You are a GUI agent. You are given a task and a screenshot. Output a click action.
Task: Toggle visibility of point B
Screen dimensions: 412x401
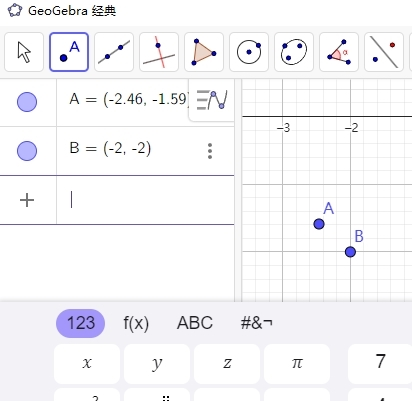point(27,151)
